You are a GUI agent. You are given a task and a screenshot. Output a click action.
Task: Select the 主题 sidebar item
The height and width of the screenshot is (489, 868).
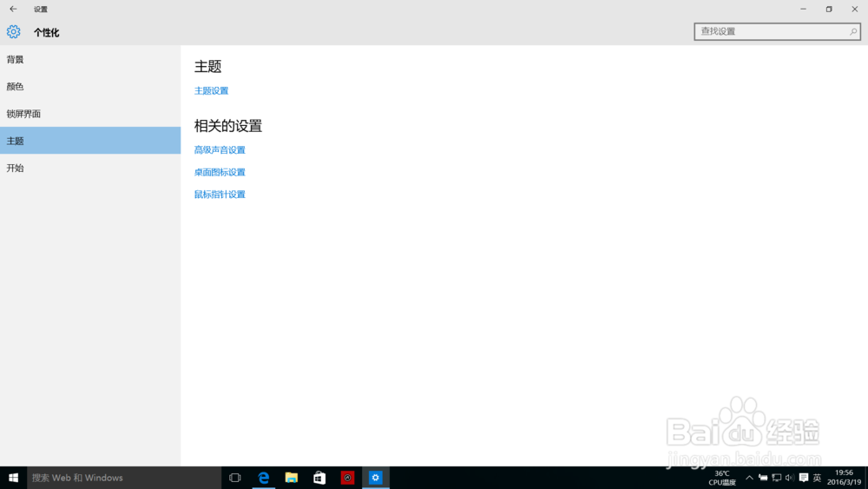(90, 141)
